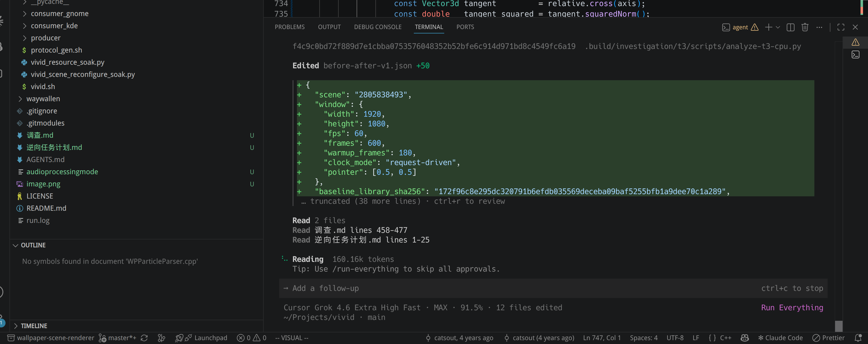Split the terminal panel
Image resolution: width=868 pixels, height=344 pixels.
pyautogui.click(x=791, y=27)
